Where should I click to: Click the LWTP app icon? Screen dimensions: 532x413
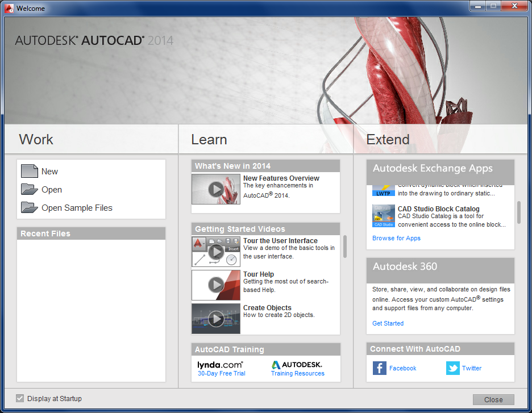coord(384,191)
